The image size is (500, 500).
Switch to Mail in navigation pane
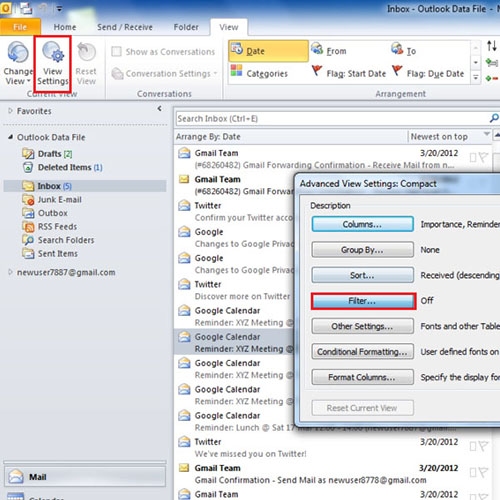point(85,477)
